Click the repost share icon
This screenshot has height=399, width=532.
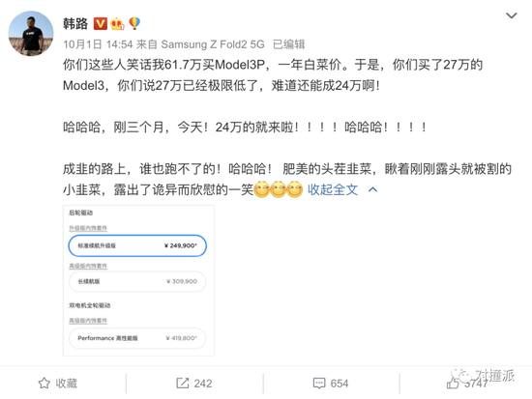point(183,384)
